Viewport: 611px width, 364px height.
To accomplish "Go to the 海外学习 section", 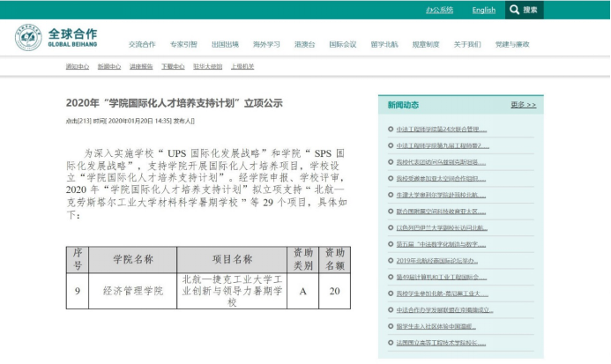I will tap(266, 44).
